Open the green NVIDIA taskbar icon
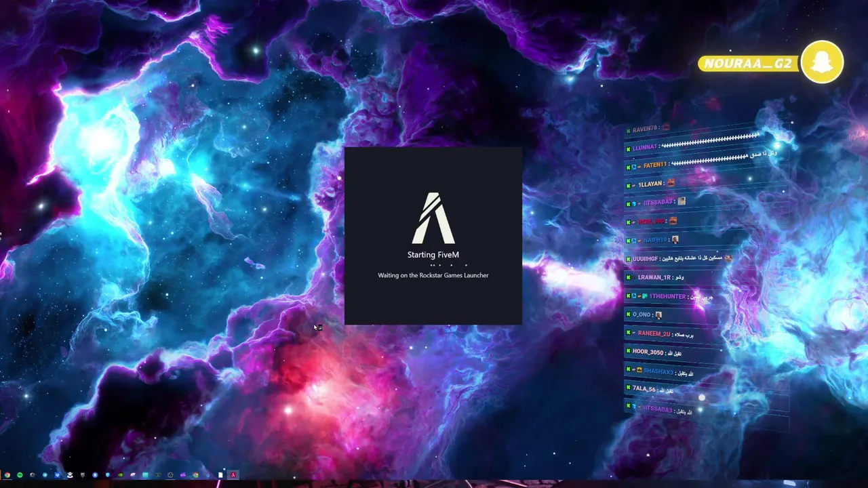The height and width of the screenshot is (488, 868). click(x=120, y=475)
